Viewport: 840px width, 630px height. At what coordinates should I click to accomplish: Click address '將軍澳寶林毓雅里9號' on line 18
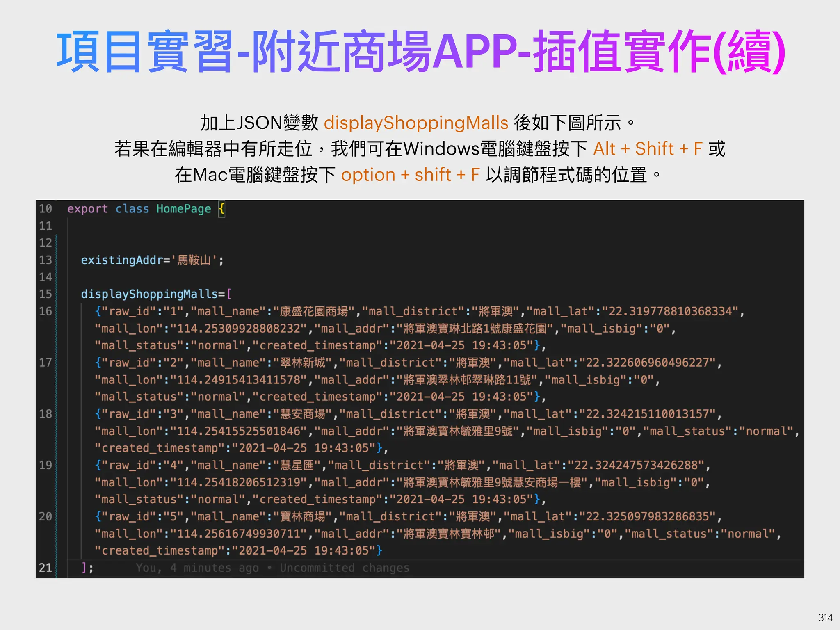pyautogui.click(x=458, y=431)
